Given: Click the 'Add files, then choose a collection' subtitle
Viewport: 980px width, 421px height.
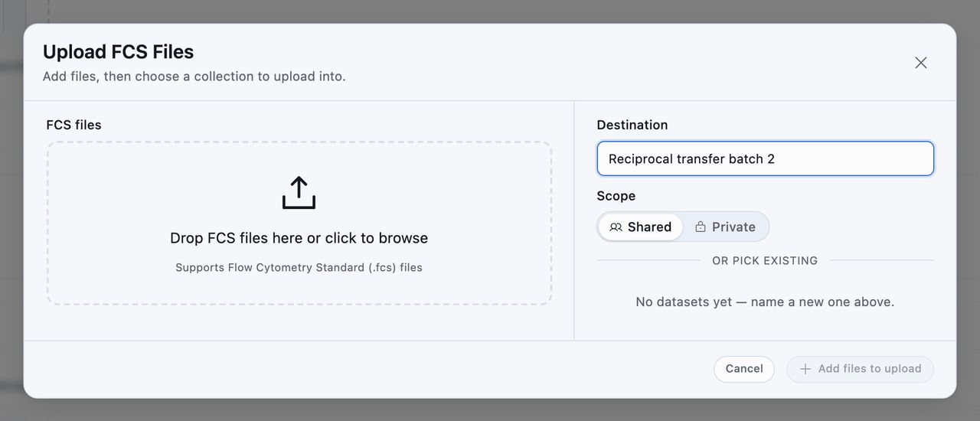Looking at the screenshot, I should pos(194,77).
